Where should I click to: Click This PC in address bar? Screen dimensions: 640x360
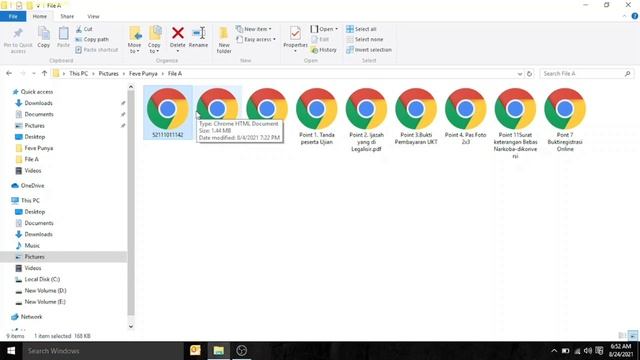coord(78,73)
